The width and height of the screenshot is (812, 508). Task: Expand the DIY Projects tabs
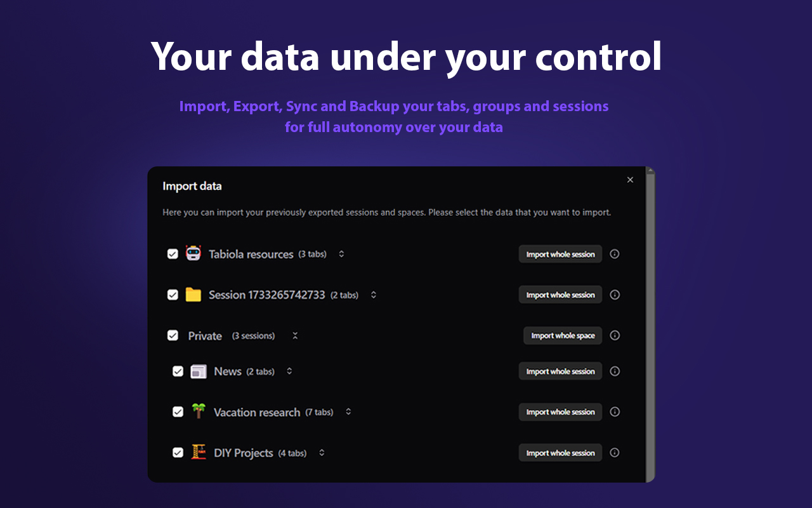(x=322, y=453)
